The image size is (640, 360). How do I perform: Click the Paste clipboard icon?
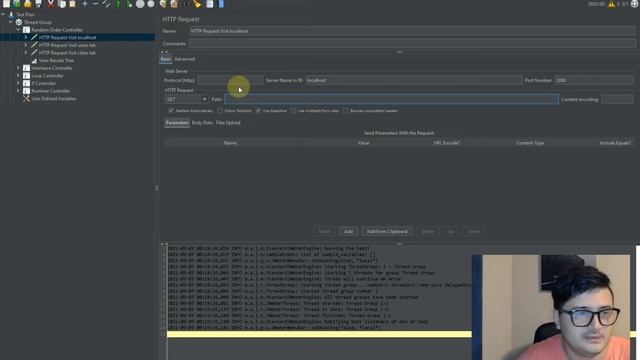pos(72,4)
